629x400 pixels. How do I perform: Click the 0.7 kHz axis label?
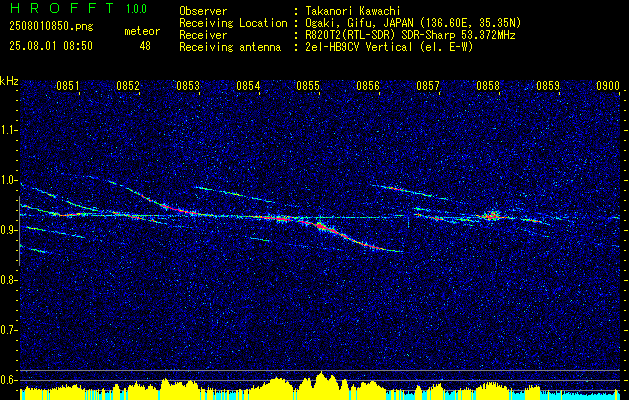pos(8,330)
